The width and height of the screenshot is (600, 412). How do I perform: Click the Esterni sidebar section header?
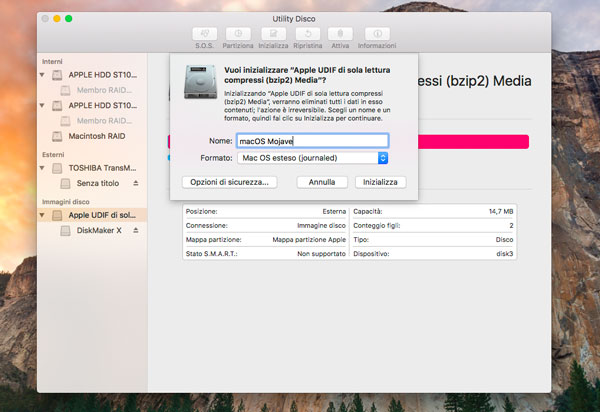coord(53,155)
